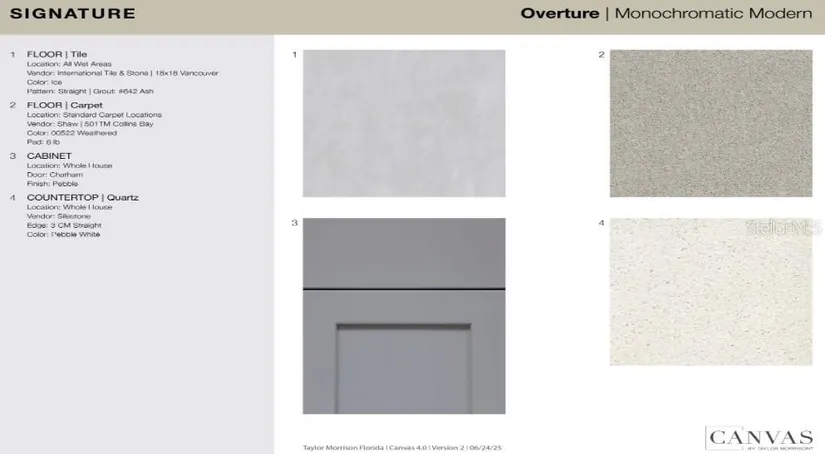The width and height of the screenshot is (825, 454).
Task: Click the International Tile & Stone vendor line
Action: [x=122, y=73]
